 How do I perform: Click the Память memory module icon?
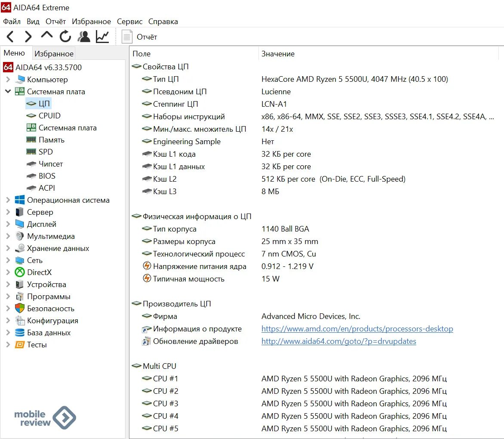pyautogui.click(x=31, y=139)
